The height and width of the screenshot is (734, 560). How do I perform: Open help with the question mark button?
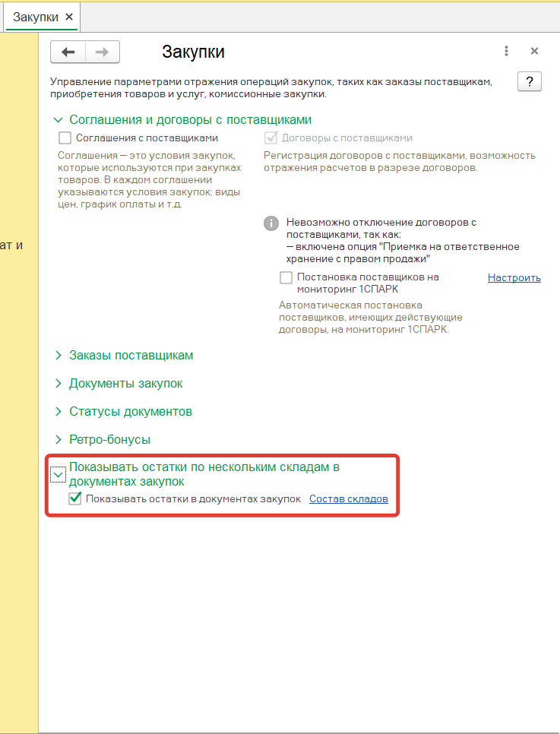click(530, 82)
